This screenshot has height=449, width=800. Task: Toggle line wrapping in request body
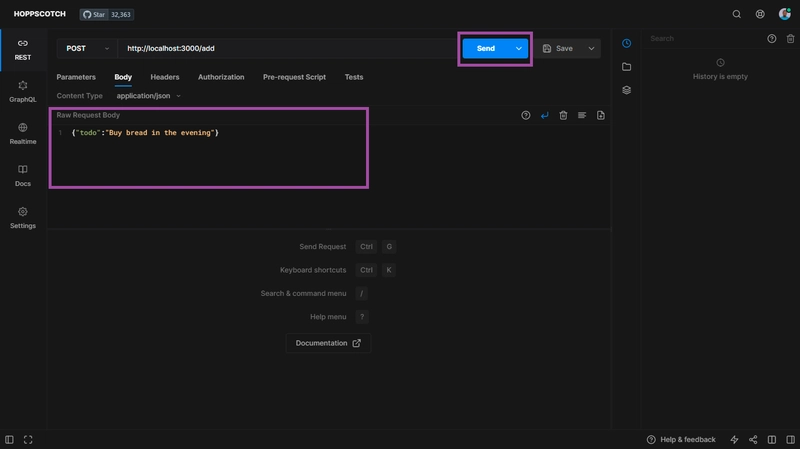click(544, 115)
